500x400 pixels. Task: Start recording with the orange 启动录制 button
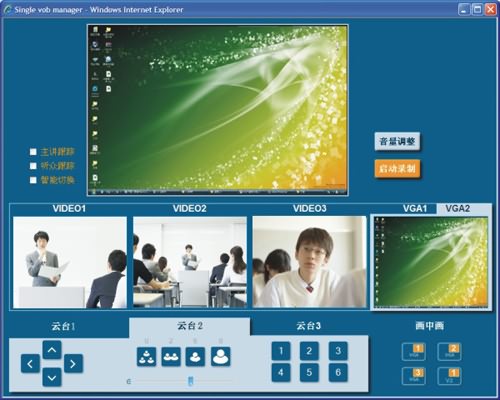(397, 169)
